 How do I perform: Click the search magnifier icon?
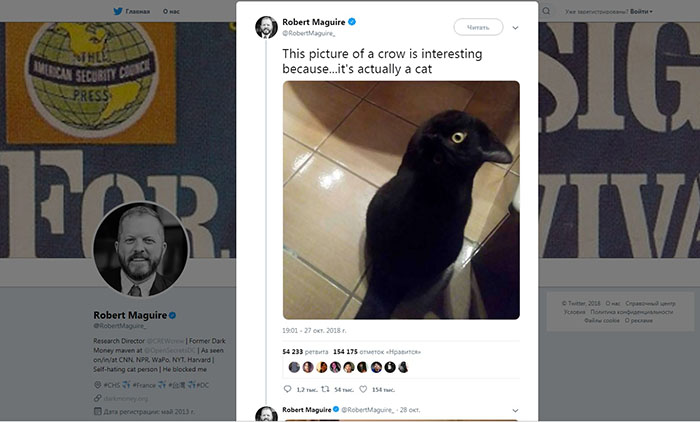pos(545,11)
